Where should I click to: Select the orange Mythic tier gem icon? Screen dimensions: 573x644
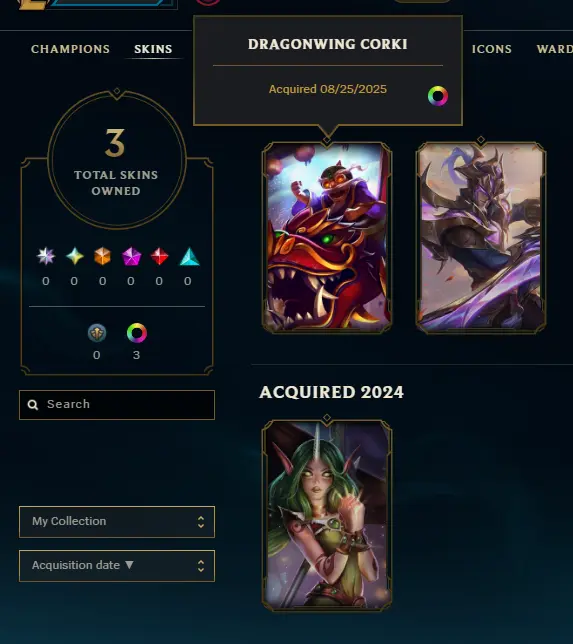tap(102, 256)
